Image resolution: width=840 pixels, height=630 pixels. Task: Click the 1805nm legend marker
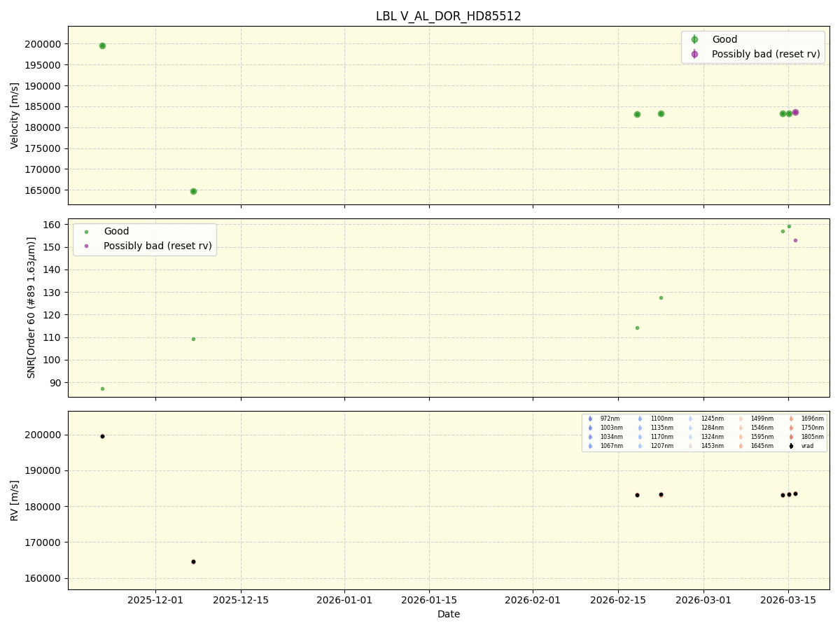[x=791, y=437]
